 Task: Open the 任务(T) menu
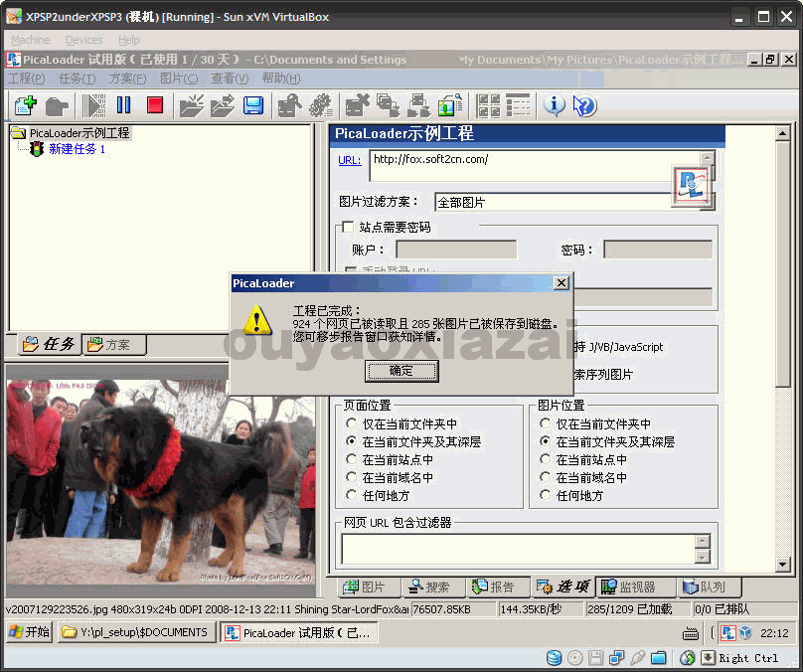(77, 79)
